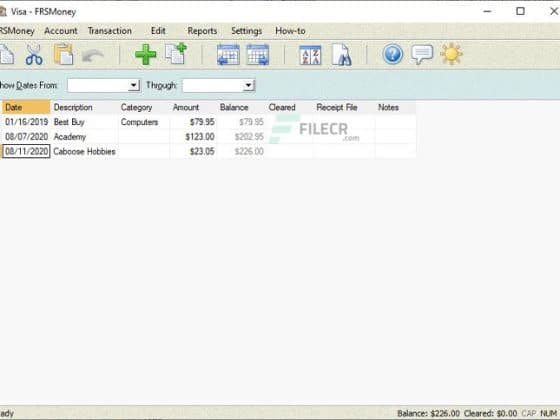Open the Account menu
This screenshot has height=420, width=560.
point(61,31)
